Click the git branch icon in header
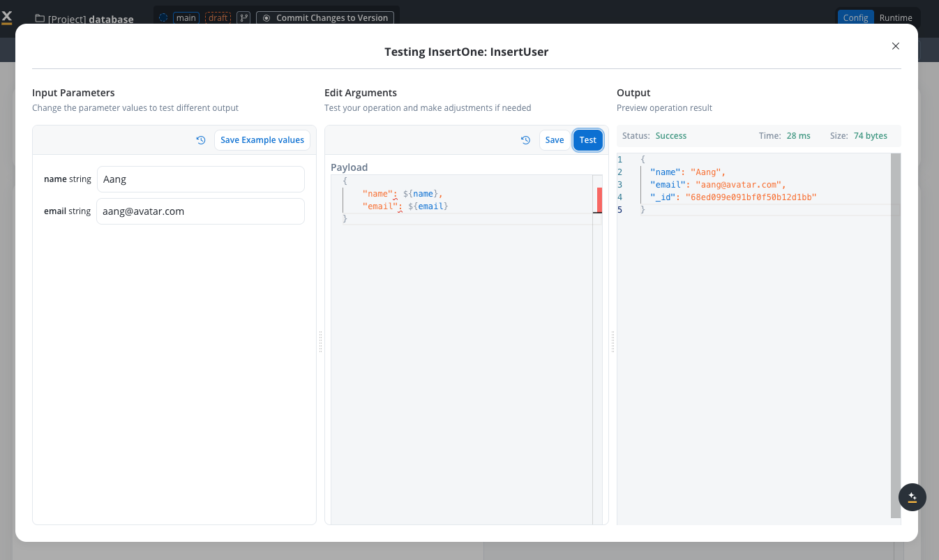Viewport: 939px width, 560px height. [243, 18]
